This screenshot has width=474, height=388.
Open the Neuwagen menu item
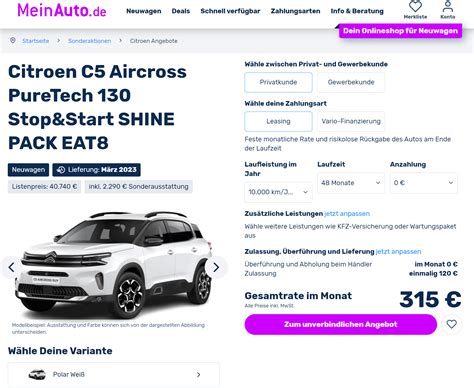[144, 11]
